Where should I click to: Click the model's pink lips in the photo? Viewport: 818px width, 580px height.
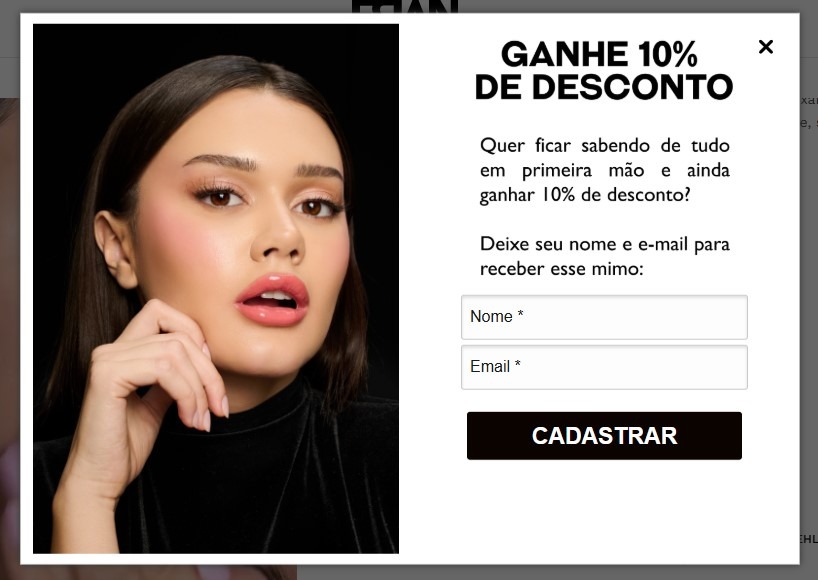pyautogui.click(x=272, y=300)
